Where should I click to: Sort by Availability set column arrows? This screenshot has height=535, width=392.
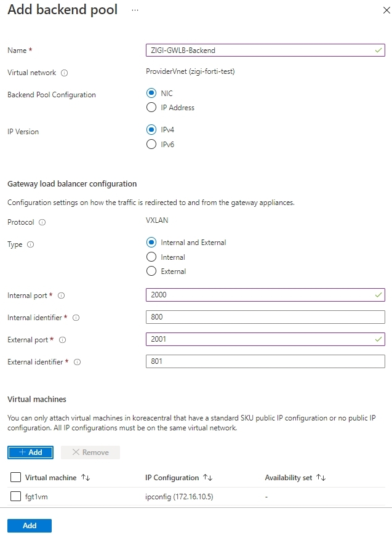(x=321, y=478)
